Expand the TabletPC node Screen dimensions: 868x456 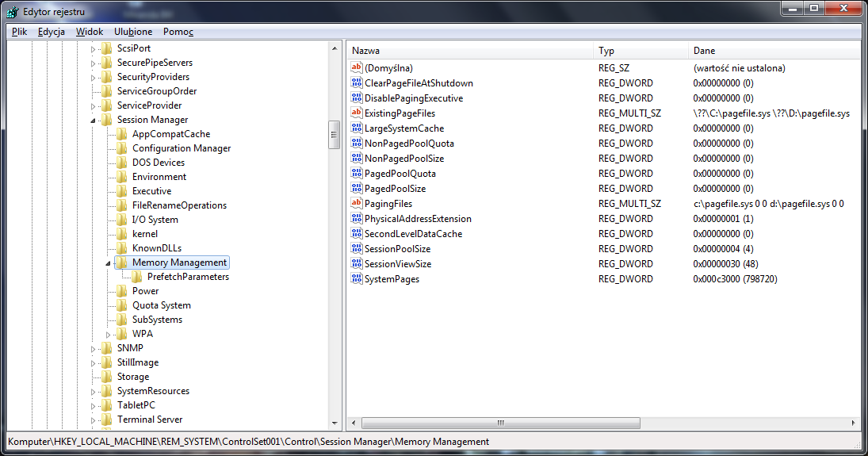pyautogui.click(x=93, y=406)
